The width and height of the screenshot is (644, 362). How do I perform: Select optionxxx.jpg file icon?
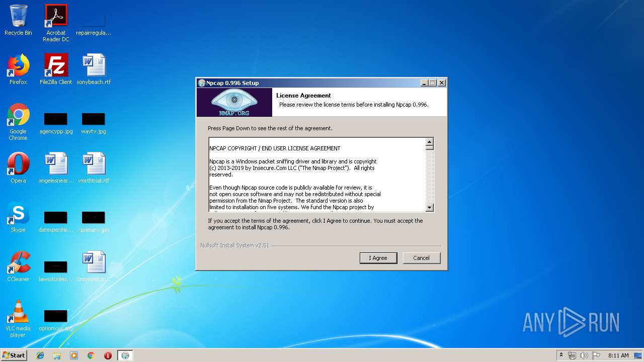(56, 321)
